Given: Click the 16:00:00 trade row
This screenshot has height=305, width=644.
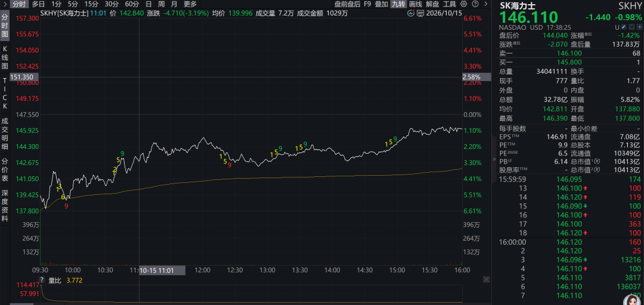Looking at the screenshot, I should [x=570, y=242].
